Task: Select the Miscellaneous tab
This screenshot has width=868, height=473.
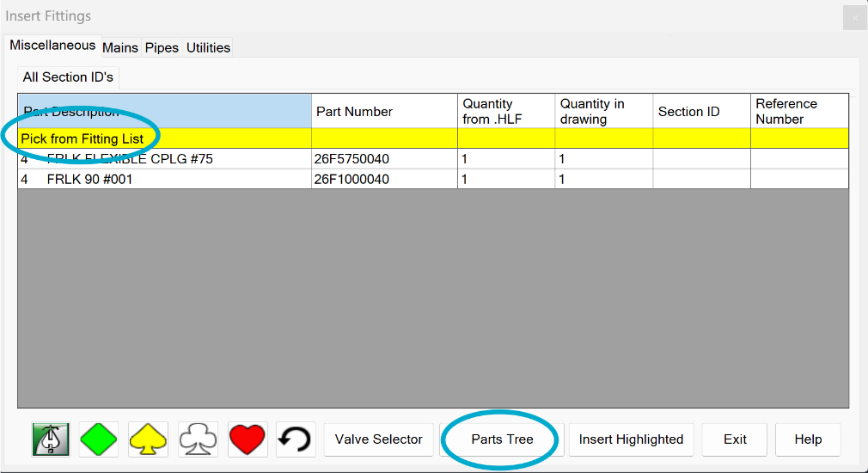Action: point(52,46)
